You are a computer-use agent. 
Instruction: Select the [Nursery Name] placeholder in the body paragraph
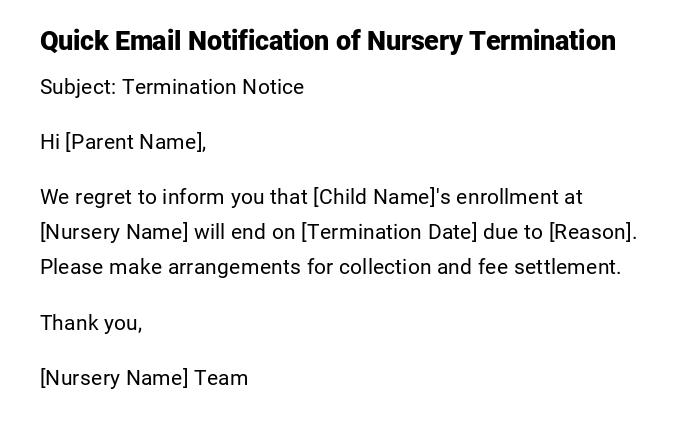(114, 232)
